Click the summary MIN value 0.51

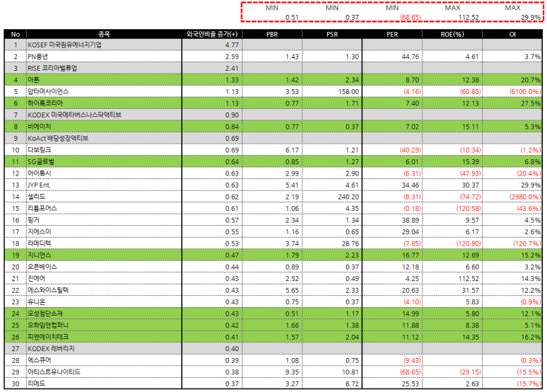[292, 18]
